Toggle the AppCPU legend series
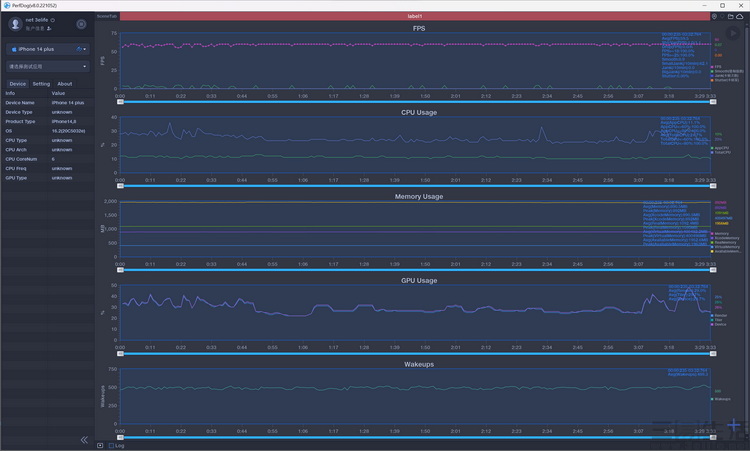This screenshot has height=451, width=750. [x=720, y=148]
